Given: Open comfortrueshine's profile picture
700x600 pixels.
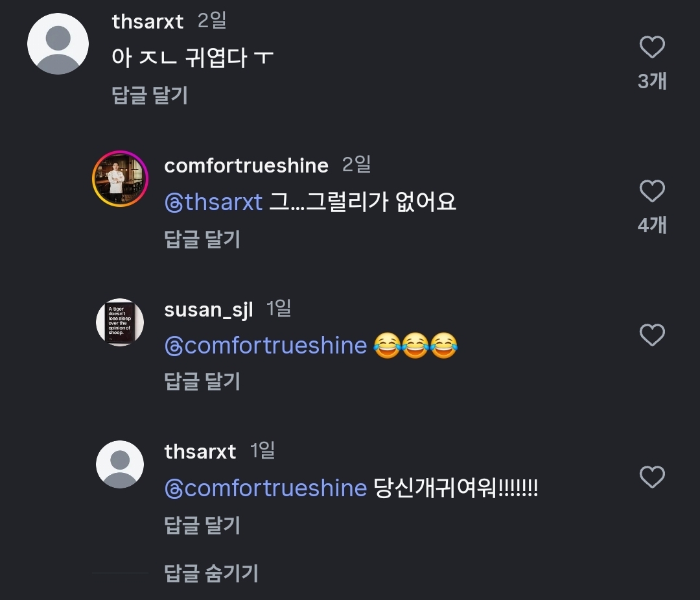Looking at the screenshot, I should pos(121,179).
